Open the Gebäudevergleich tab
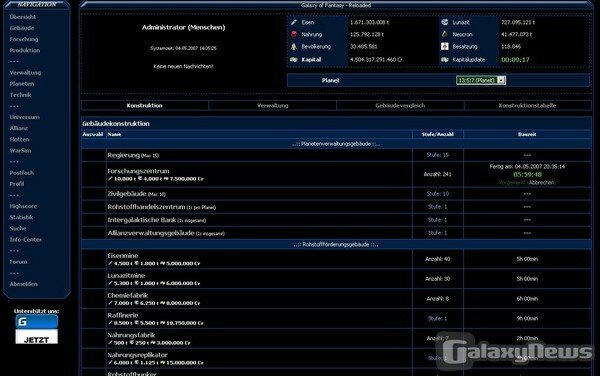The width and height of the screenshot is (600, 376). tap(400, 105)
